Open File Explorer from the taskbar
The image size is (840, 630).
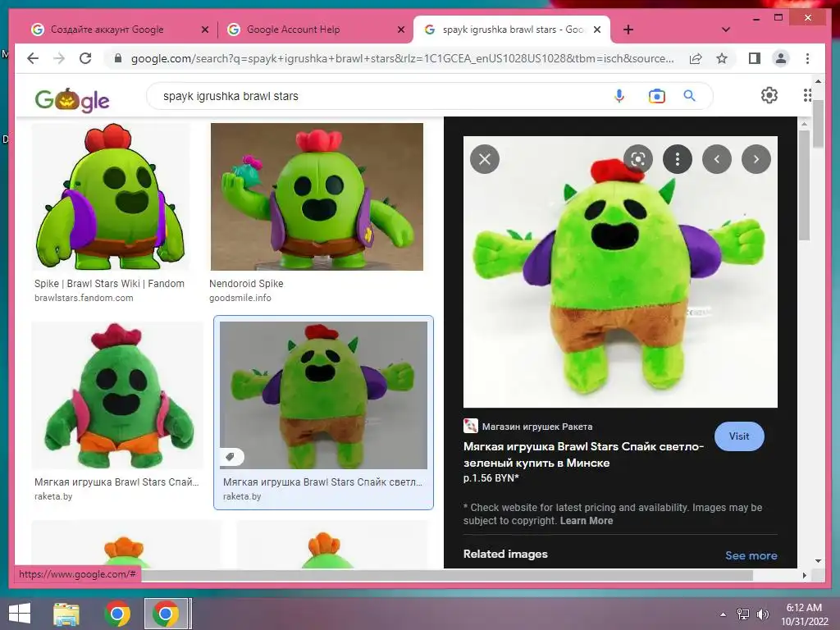point(66,614)
